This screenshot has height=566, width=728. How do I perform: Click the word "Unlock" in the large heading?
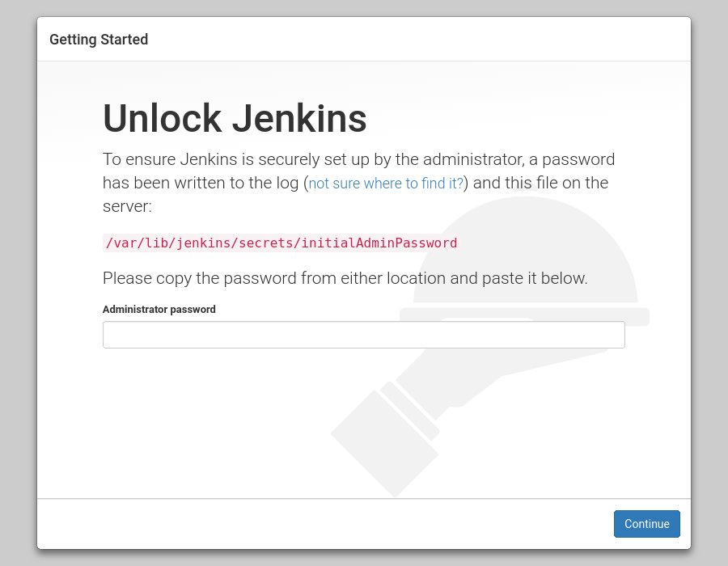coord(163,119)
